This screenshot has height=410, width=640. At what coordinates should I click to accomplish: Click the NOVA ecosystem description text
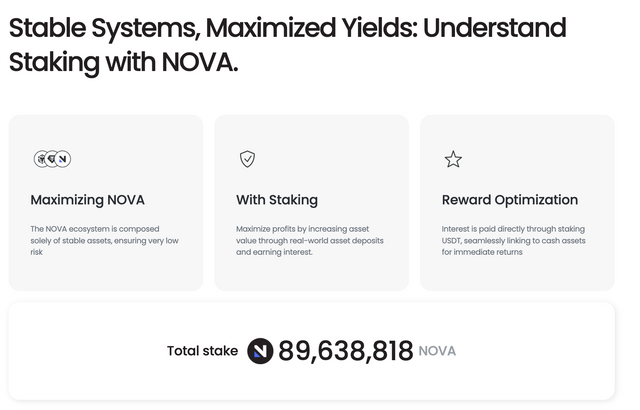[104, 240]
